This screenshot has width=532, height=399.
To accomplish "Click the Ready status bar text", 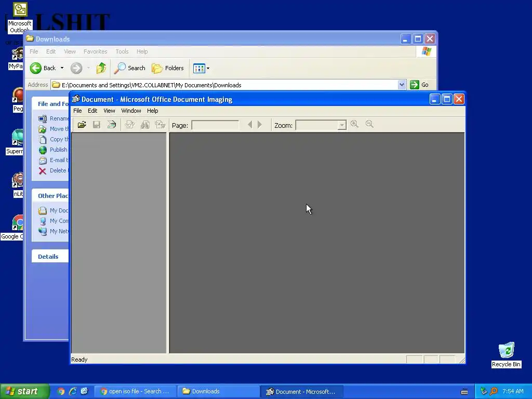I will click(79, 360).
